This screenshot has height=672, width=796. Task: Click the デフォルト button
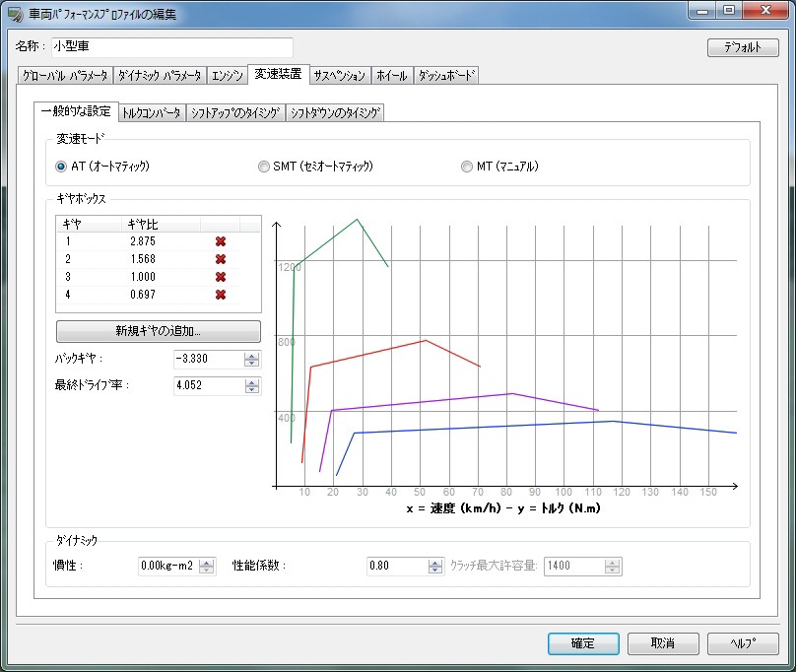(743, 47)
